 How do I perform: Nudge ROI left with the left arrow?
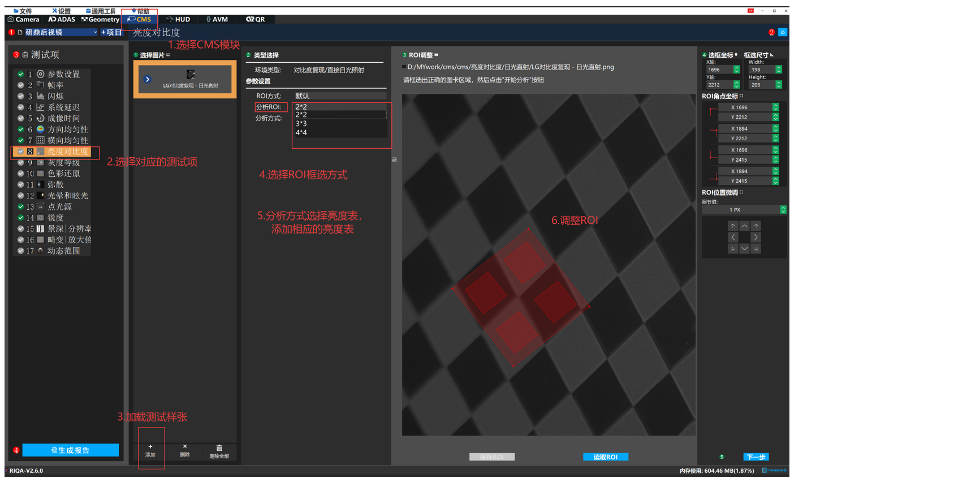733,237
